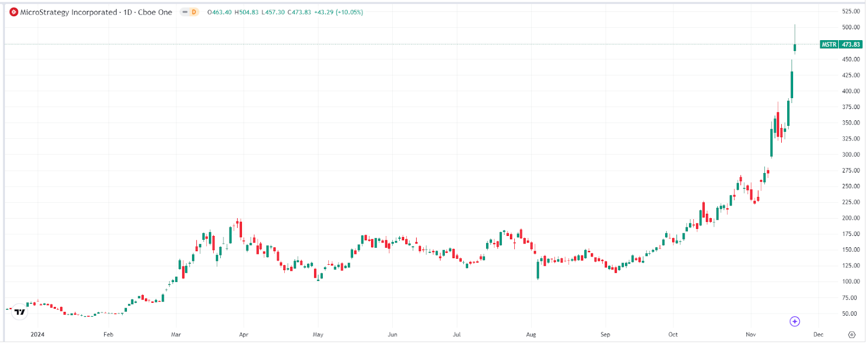868x345 pixels.
Task: Click the Feb time axis label
Action: 108,335
